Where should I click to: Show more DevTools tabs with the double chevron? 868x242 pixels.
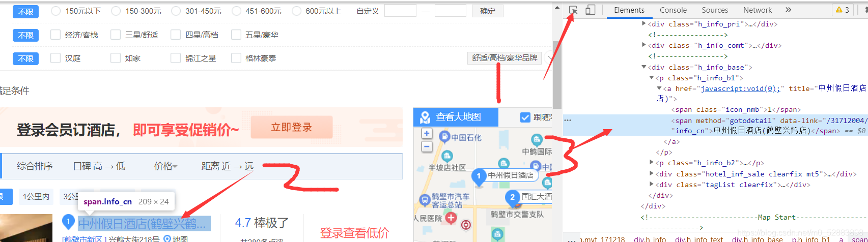[788, 10]
